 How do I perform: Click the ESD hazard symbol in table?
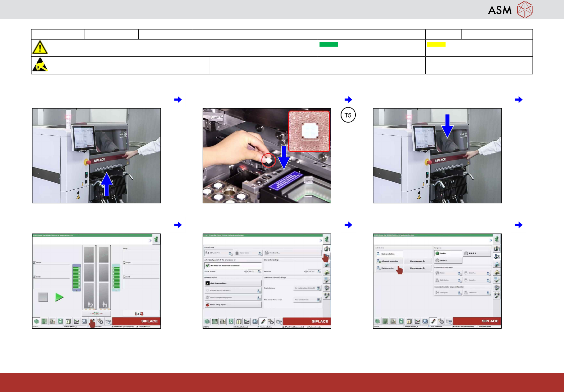[40, 65]
